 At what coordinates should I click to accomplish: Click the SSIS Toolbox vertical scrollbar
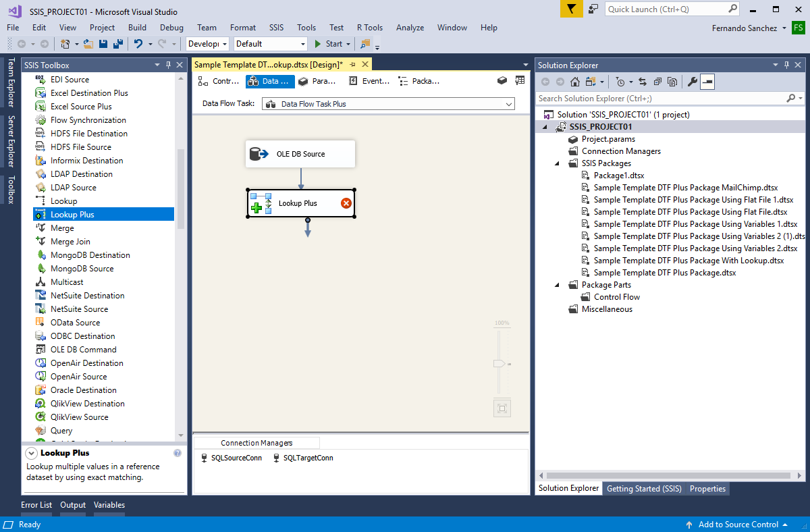click(180, 189)
